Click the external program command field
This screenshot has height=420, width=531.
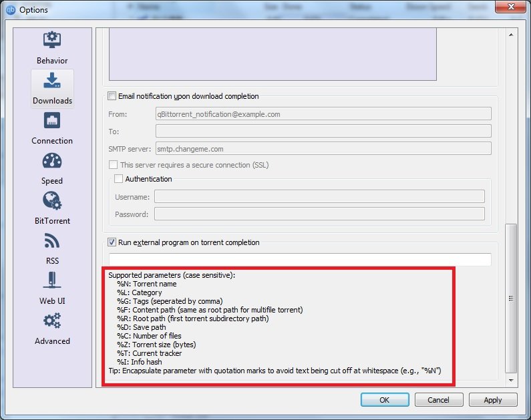pos(300,260)
